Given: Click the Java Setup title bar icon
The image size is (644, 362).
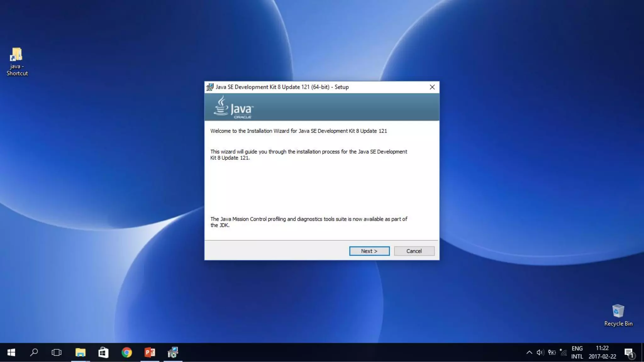Looking at the screenshot, I should [x=210, y=87].
